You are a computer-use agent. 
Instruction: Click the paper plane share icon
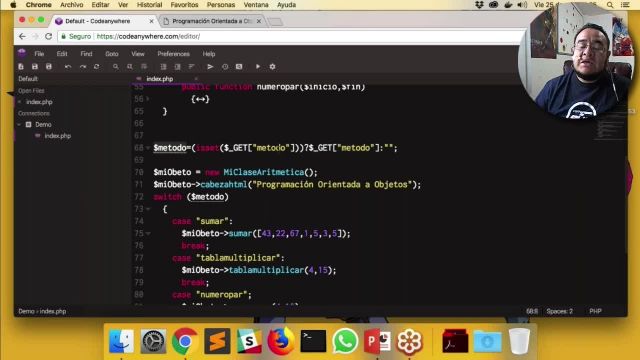(x=210, y=67)
